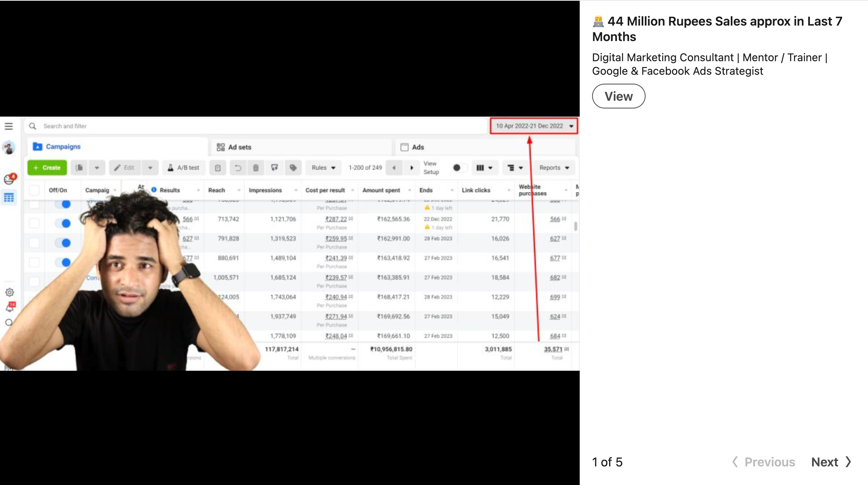868x485 pixels.
Task: Click the notifications bell icon
Action: coord(10,308)
